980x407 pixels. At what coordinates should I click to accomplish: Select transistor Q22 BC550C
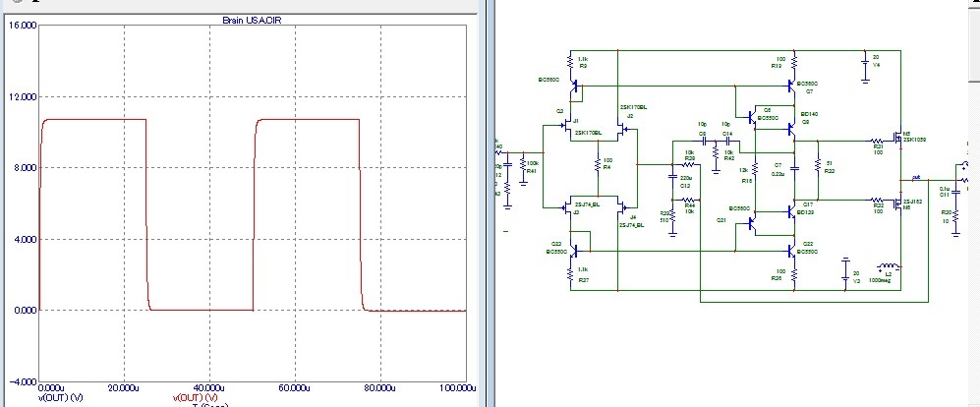click(x=790, y=252)
